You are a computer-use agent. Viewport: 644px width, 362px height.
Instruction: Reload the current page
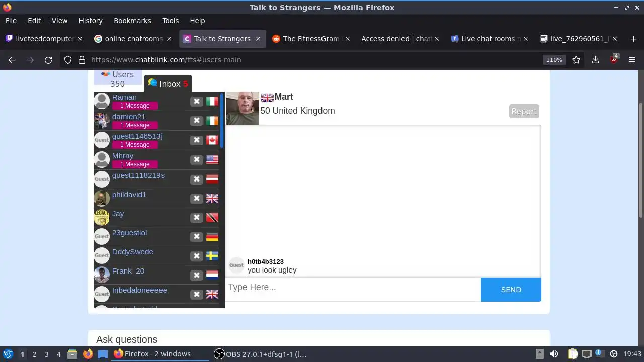[x=48, y=60]
